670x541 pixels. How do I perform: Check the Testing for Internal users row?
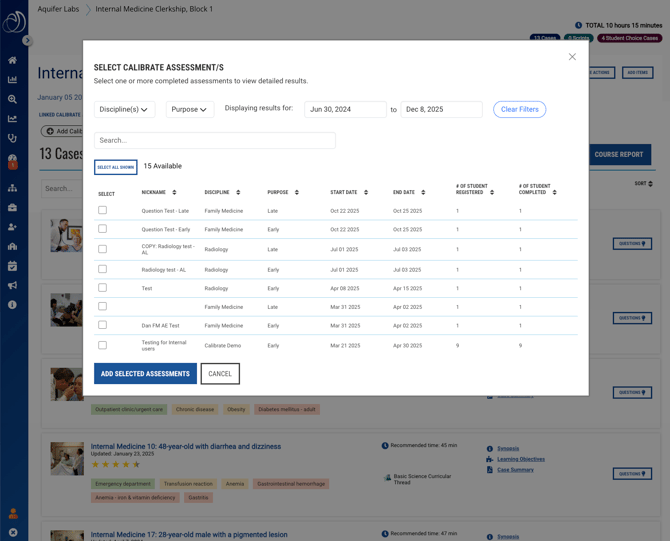103,345
